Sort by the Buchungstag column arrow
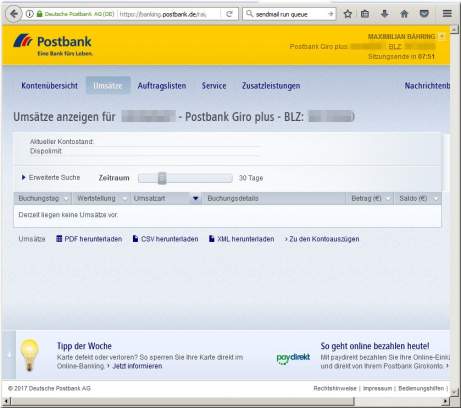461x408 pixels. (66, 199)
